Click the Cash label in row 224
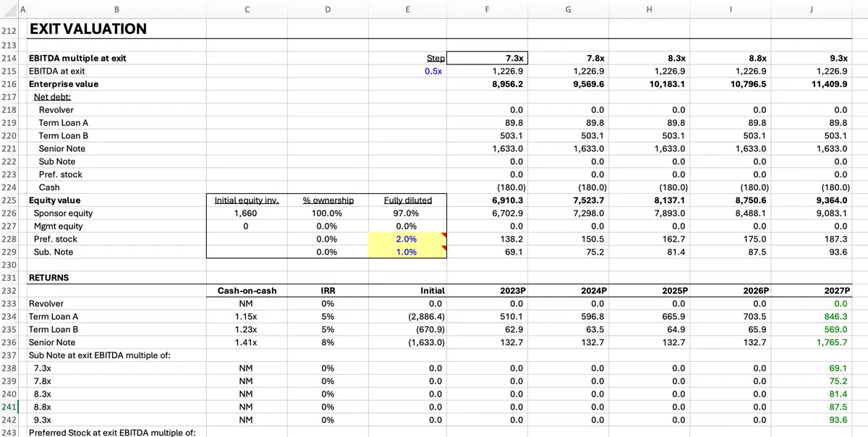The height and width of the screenshot is (437, 868). click(49, 187)
